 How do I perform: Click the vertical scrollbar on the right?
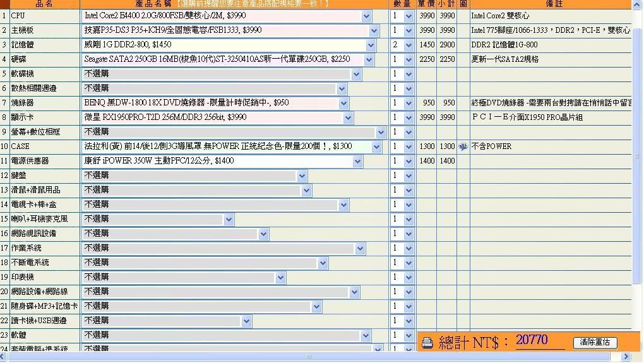[x=637, y=158]
